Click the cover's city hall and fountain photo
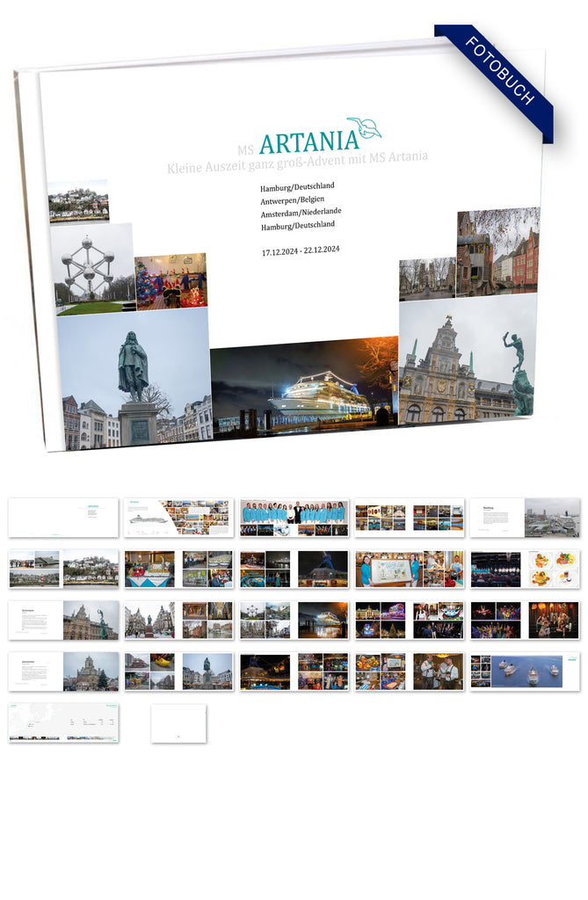 click(468, 359)
